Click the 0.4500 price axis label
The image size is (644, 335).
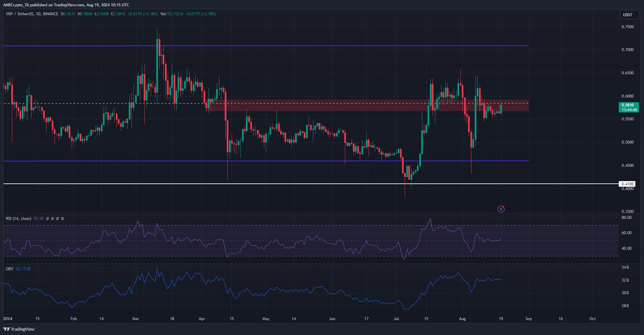coord(627,166)
